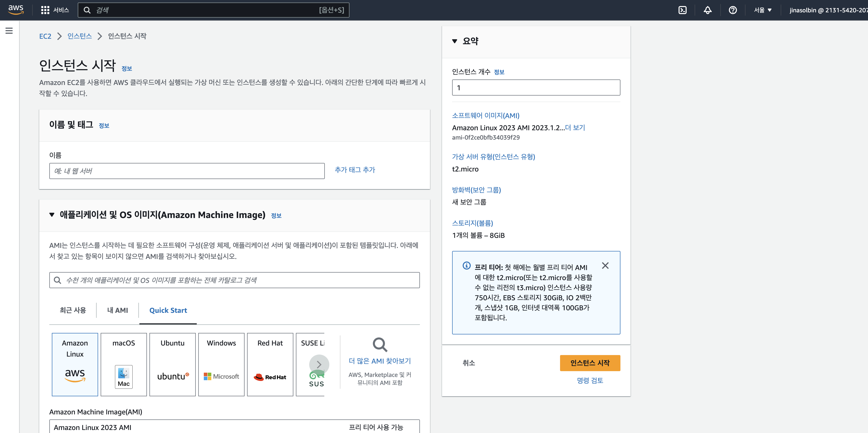Open 가상 서버 유형(인스턴스 유형) link
The width and height of the screenshot is (868, 433).
coord(493,157)
